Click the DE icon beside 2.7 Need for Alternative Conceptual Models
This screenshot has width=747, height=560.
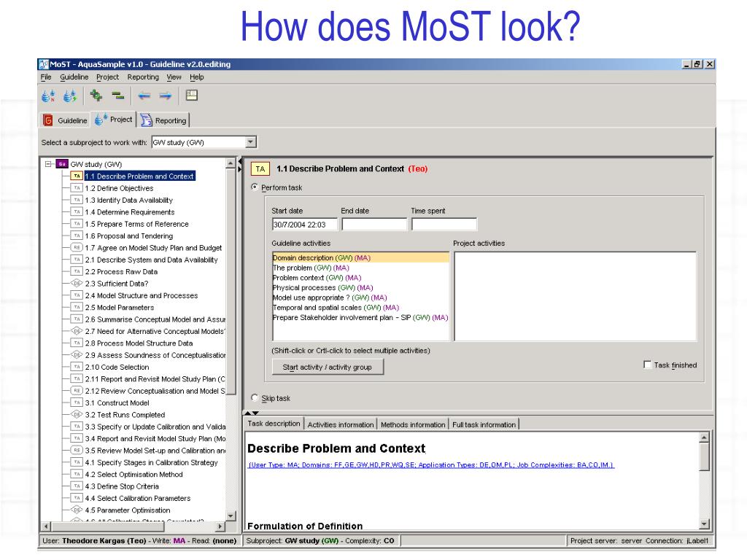click(77, 331)
